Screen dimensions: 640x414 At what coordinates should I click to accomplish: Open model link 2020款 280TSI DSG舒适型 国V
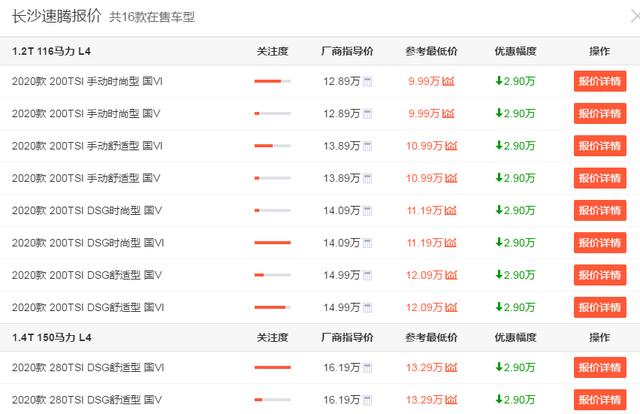87,400
